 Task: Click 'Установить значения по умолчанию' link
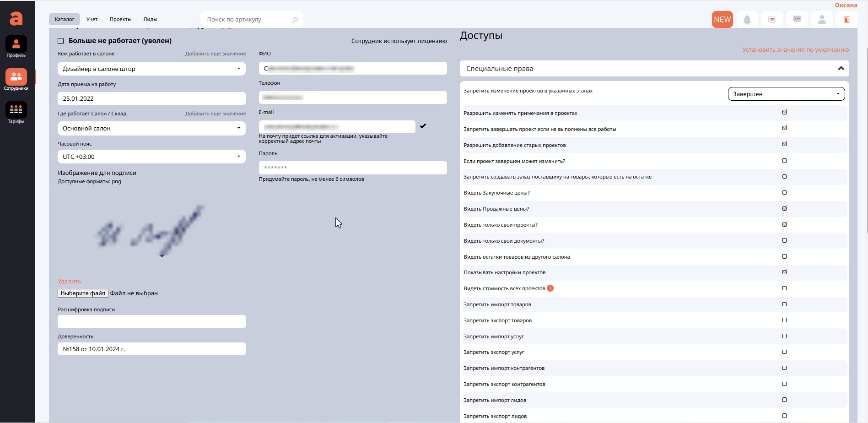coord(795,50)
